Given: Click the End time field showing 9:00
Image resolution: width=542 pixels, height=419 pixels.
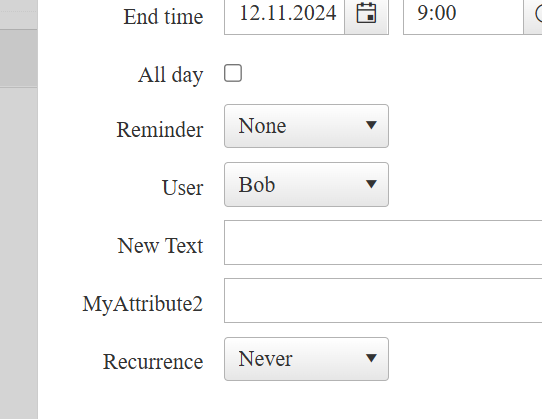Looking at the screenshot, I should [x=463, y=14].
